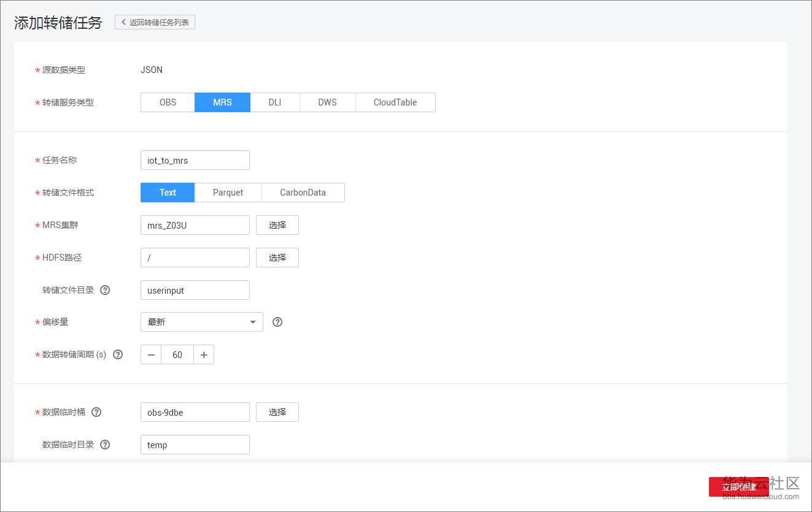This screenshot has width=812, height=512.
Task: Choose CarbonData dump file format
Action: 303,193
